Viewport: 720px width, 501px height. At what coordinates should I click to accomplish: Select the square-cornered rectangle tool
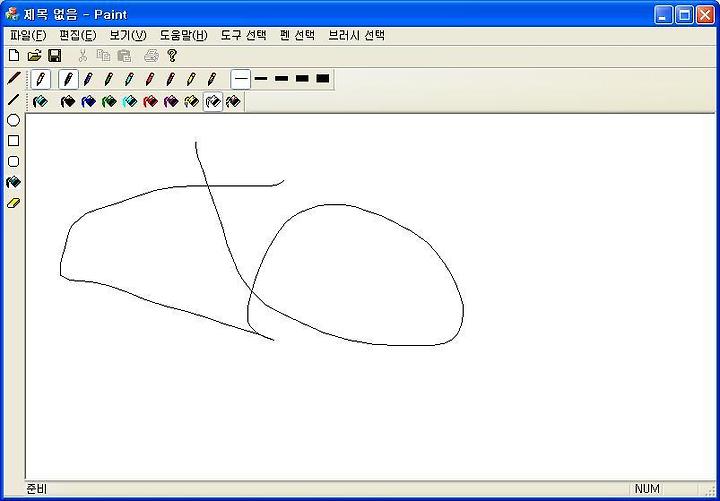pos(14,141)
